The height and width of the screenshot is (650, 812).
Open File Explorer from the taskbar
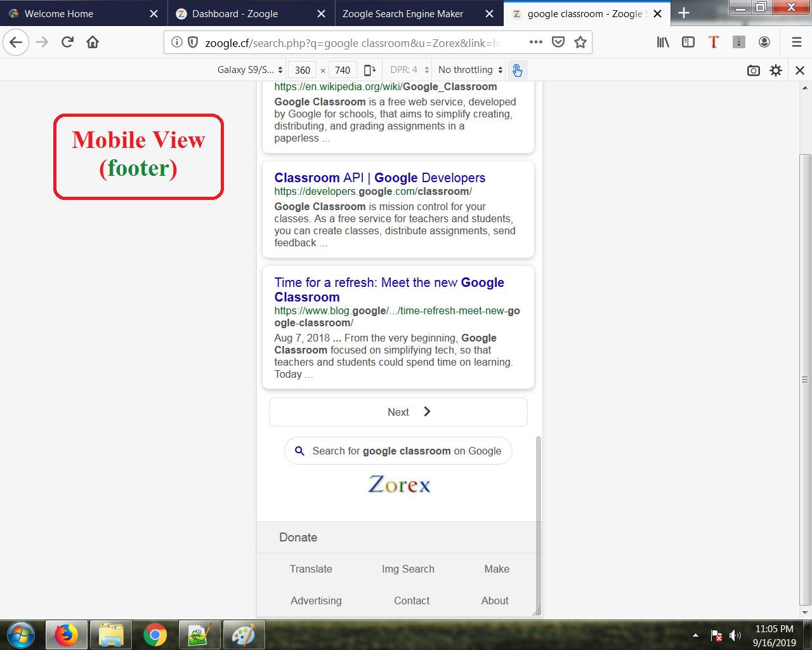click(x=110, y=635)
